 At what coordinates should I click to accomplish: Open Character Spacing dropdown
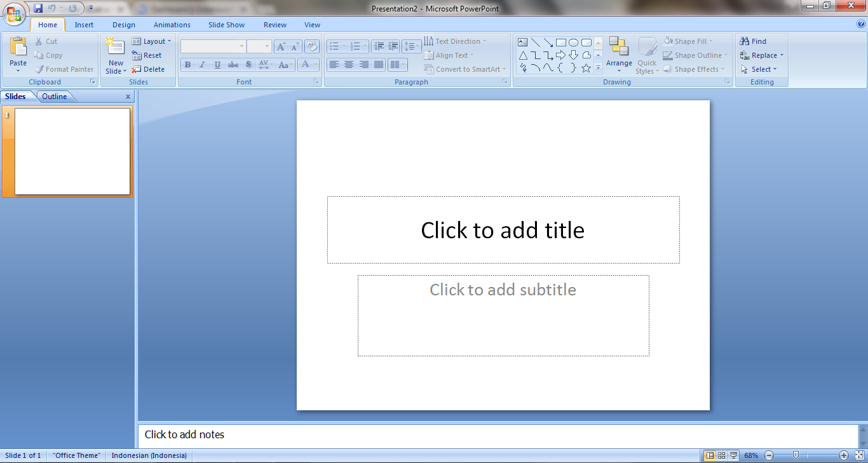click(x=266, y=65)
